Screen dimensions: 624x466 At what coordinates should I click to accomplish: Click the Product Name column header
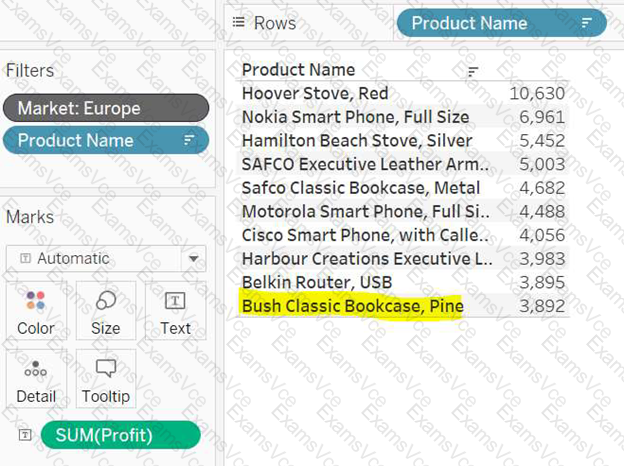pos(298,70)
